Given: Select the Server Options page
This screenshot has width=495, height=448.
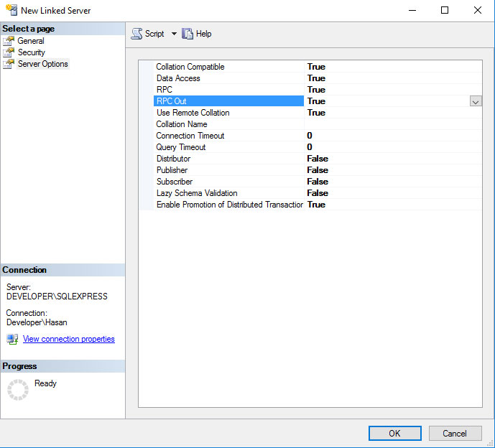Looking at the screenshot, I should click(42, 64).
